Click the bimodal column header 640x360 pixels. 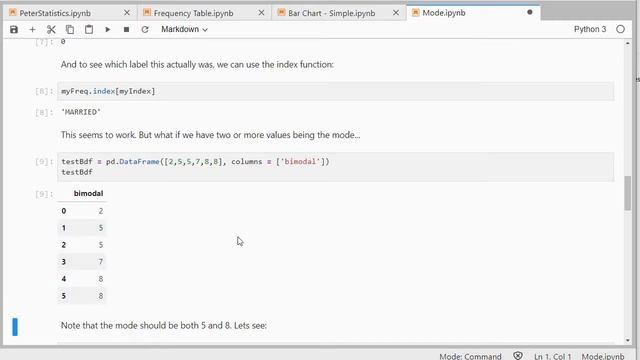click(x=88, y=193)
